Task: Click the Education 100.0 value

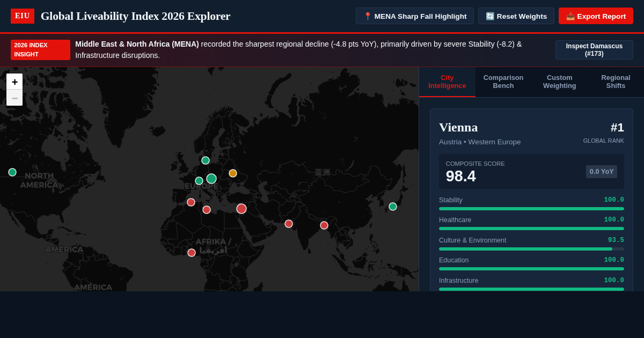Action: point(614,260)
